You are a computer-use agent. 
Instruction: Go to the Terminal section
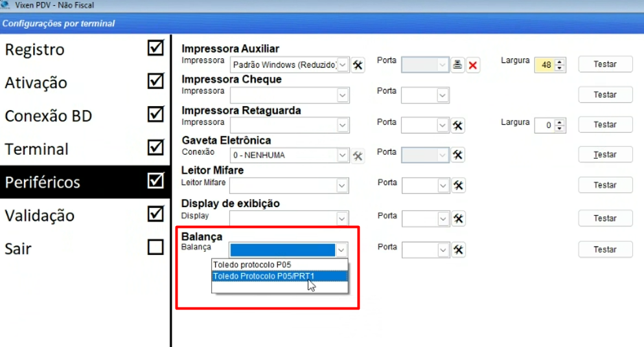37,149
